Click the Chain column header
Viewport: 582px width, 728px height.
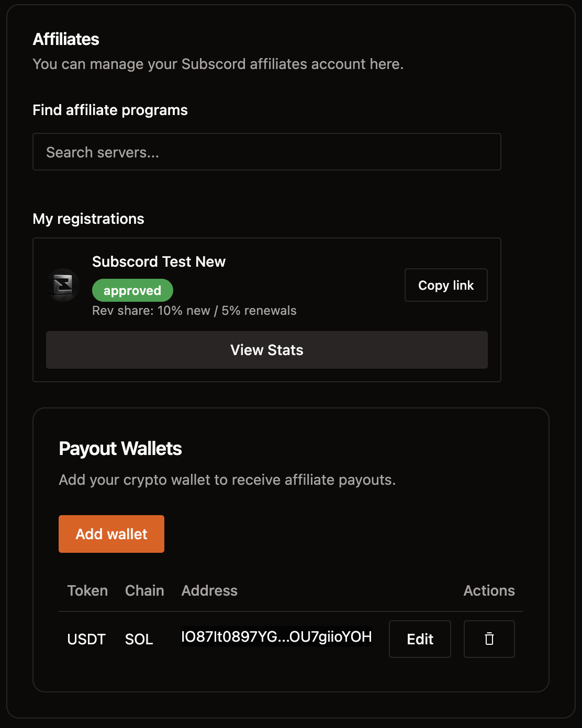coord(144,590)
